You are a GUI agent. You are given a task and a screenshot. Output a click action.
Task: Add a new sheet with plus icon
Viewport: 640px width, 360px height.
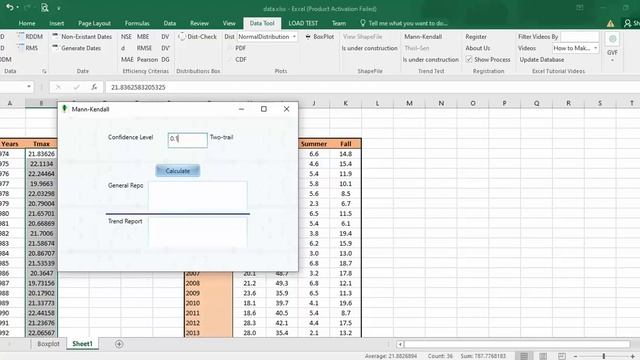pos(119,344)
